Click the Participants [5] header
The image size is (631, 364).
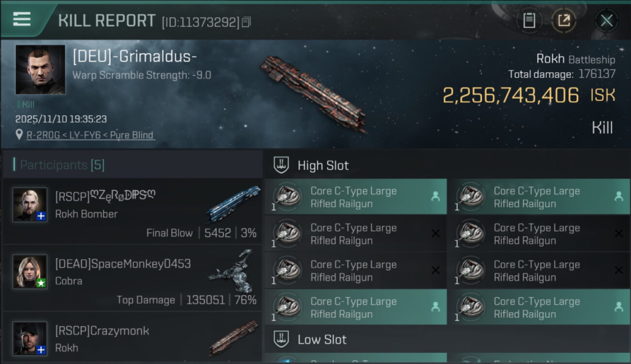pos(62,165)
